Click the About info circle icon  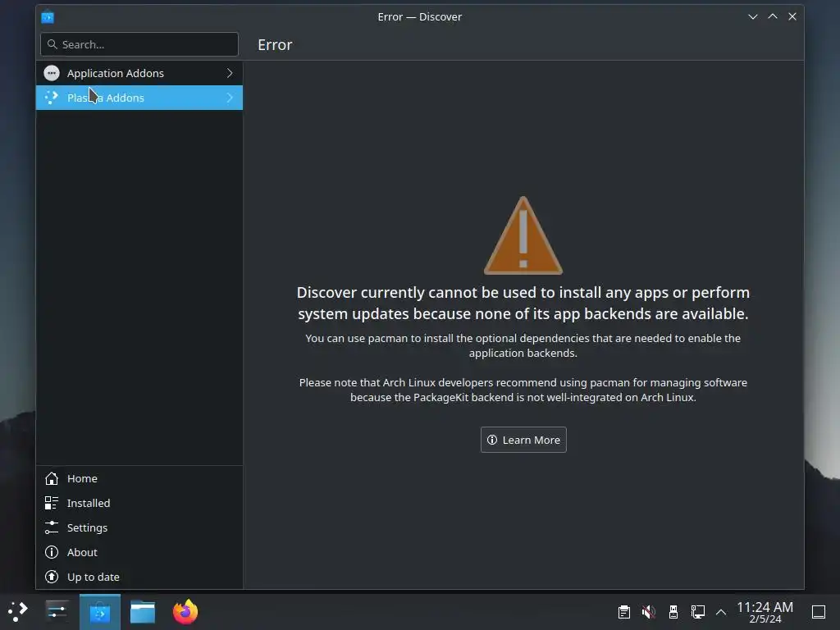(52, 552)
